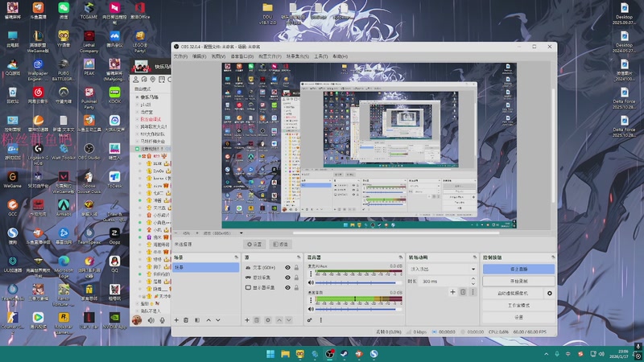Viewport: 644px width, 362px height.
Task: Remove the selected scene with the trash icon
Action: [186, 320]
